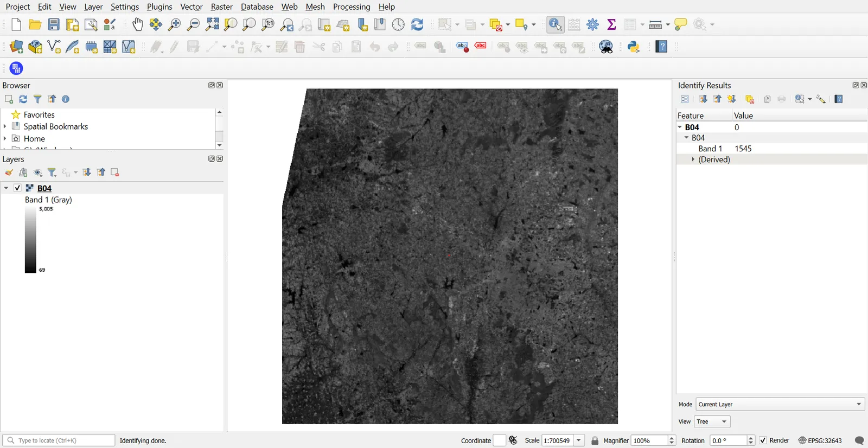Screen dimensions: 868x448
Task: Open the Raster menu
Action: tap(221, 7)
